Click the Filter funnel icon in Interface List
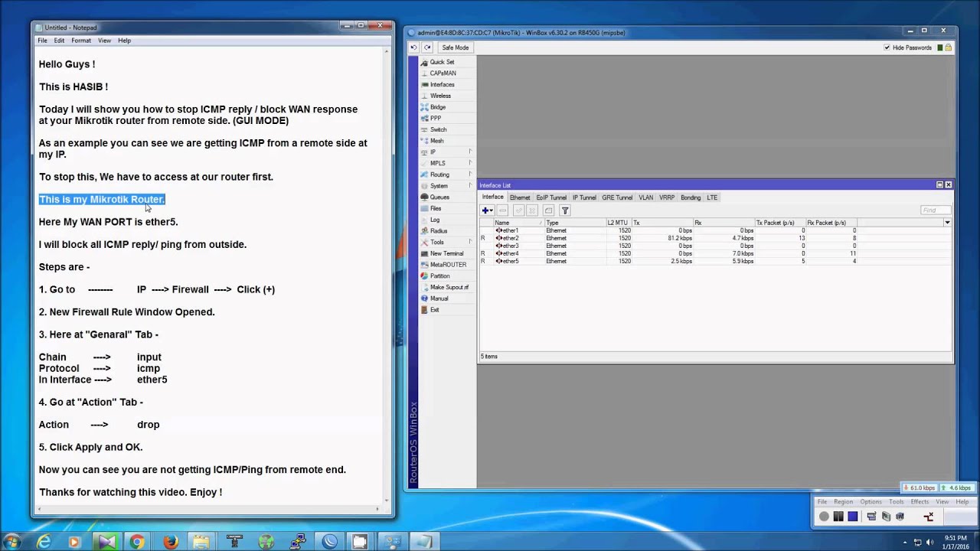This screenshot has height=551, width=980. [x=565, y=210]
